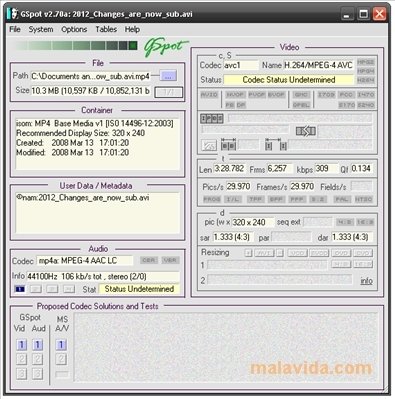This screenshot has height=399, width=395.
Task: Click the file Path field
Action: [x=90, y=76]
